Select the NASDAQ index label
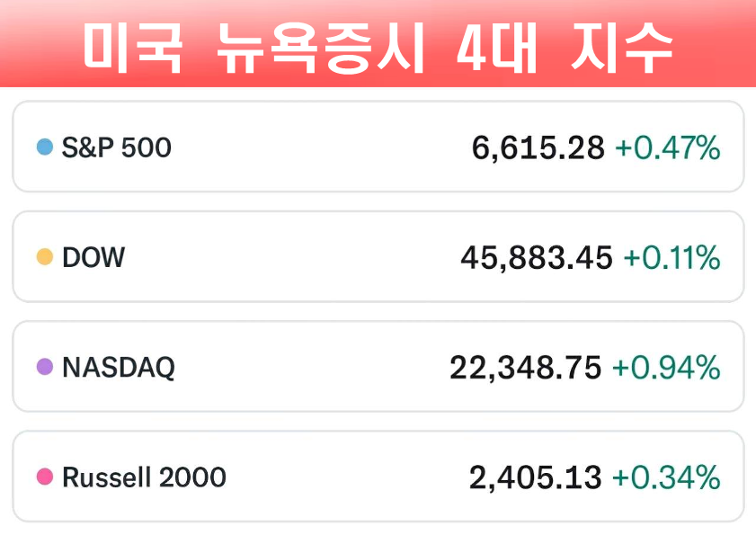756x535 pixels. 119,368
